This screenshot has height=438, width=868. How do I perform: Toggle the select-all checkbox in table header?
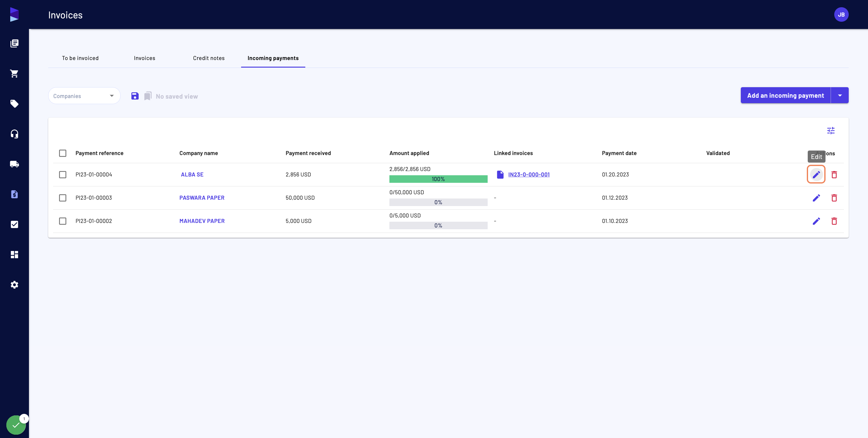click(63, 153)
